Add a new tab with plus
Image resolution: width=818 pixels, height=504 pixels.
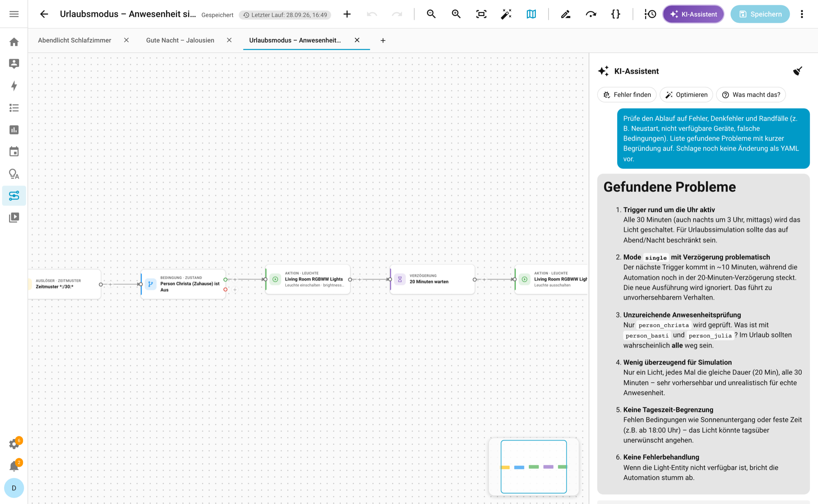click(x=383, y=40)
